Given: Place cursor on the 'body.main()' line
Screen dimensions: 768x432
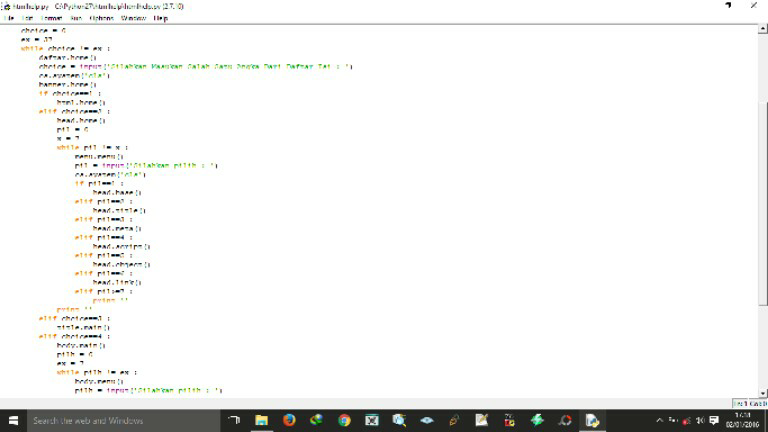Looking at the screenshot, I should tap(81, 346).
